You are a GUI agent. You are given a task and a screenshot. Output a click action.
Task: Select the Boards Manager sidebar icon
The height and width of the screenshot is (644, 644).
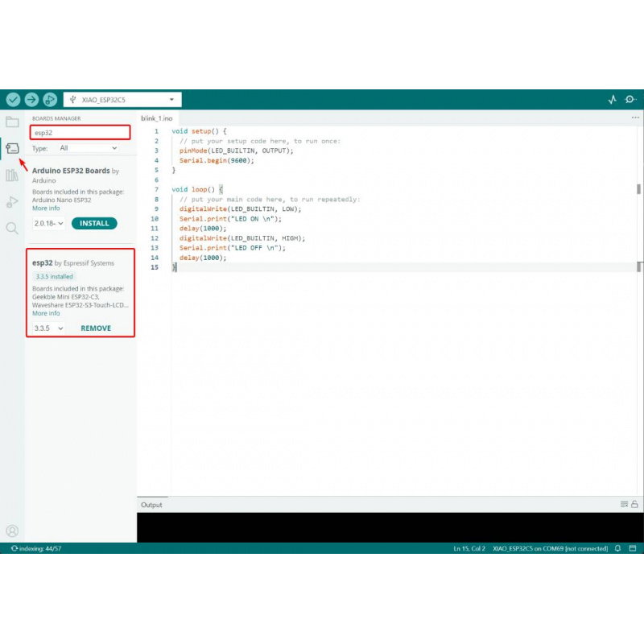click(12, 148)
